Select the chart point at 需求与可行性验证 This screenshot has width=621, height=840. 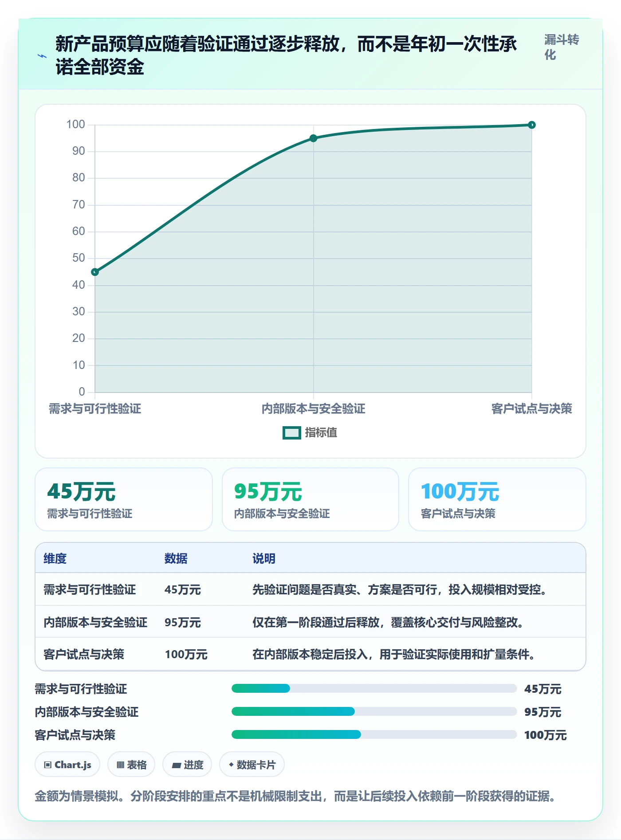coord(95,272)
